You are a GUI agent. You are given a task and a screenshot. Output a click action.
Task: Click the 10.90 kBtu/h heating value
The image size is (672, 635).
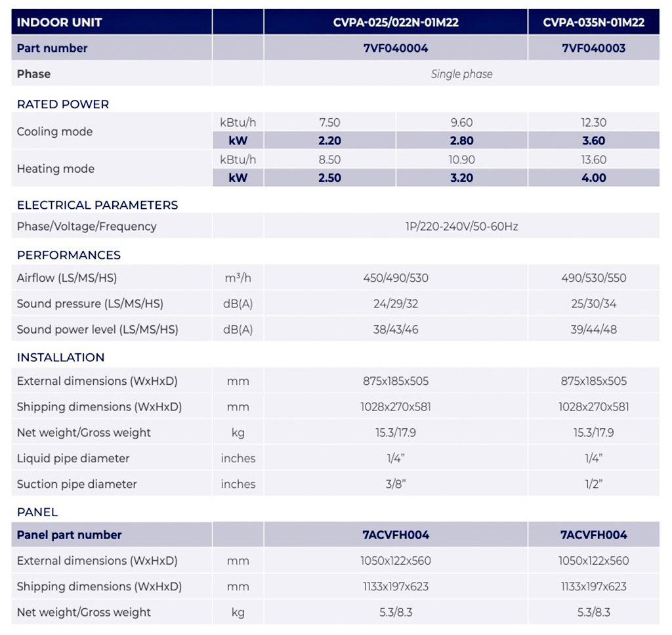(x=461, y=160)
